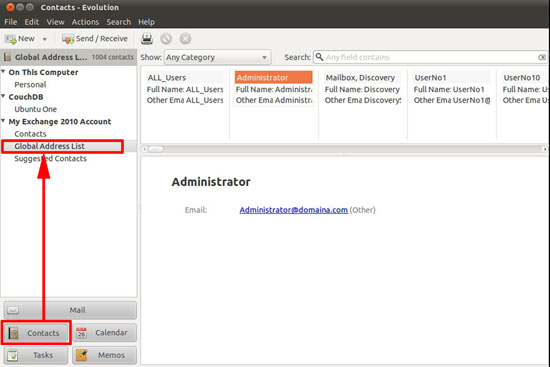Select Contacts under Exchange account
The height and width of the screenshot is (367, 550).
(x=30, y=134)
